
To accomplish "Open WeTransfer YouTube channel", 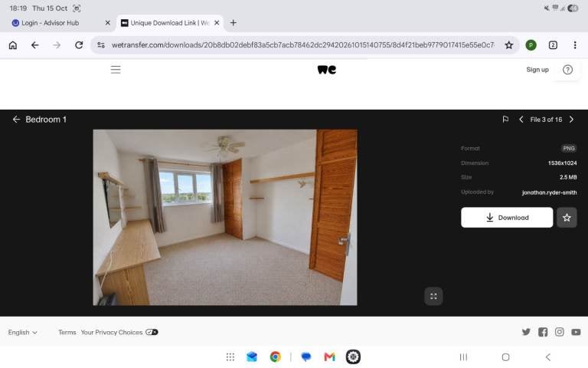I will click(576, 332).
